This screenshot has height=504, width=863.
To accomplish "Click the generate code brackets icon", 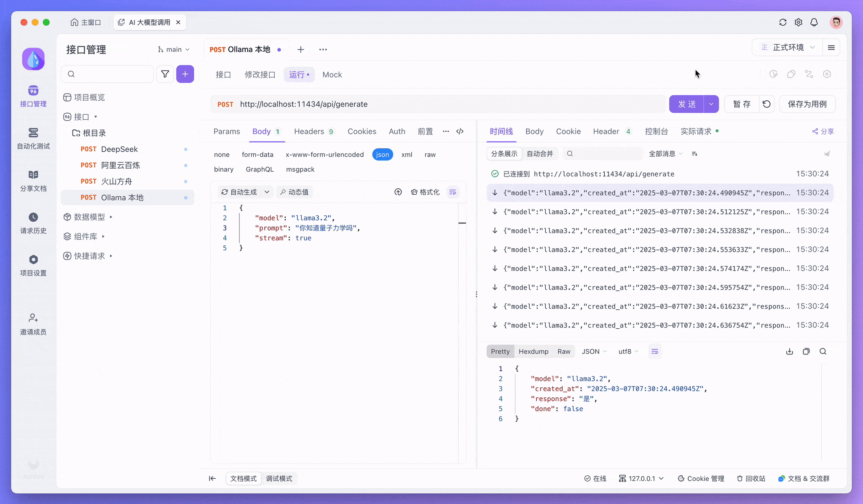I will pyautogui.click(x=460, y=131).
